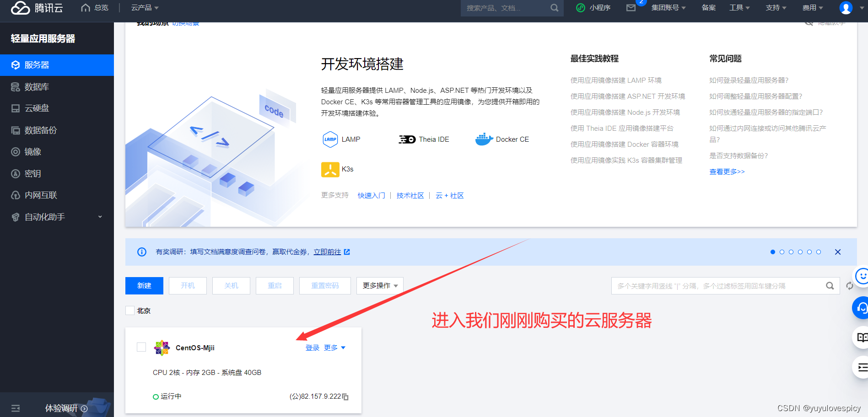The width and height of the screenshot is (868, 417).
Task: Open the documentation book icon
Action: 861,337
